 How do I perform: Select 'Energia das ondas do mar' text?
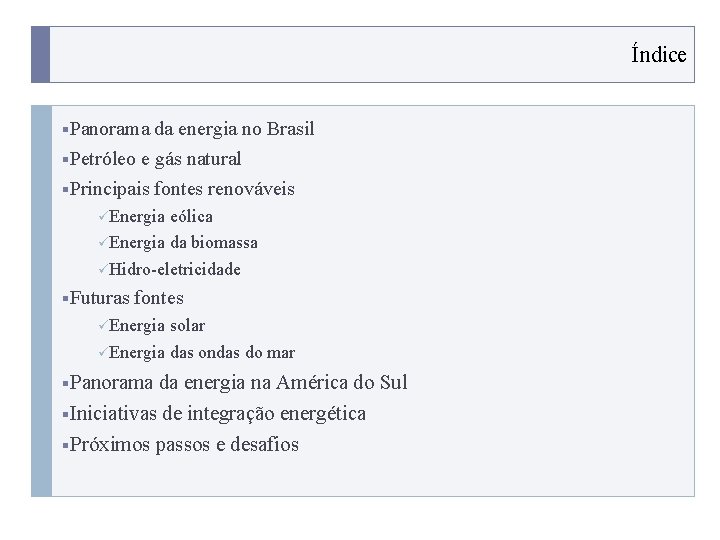(202, 353)
